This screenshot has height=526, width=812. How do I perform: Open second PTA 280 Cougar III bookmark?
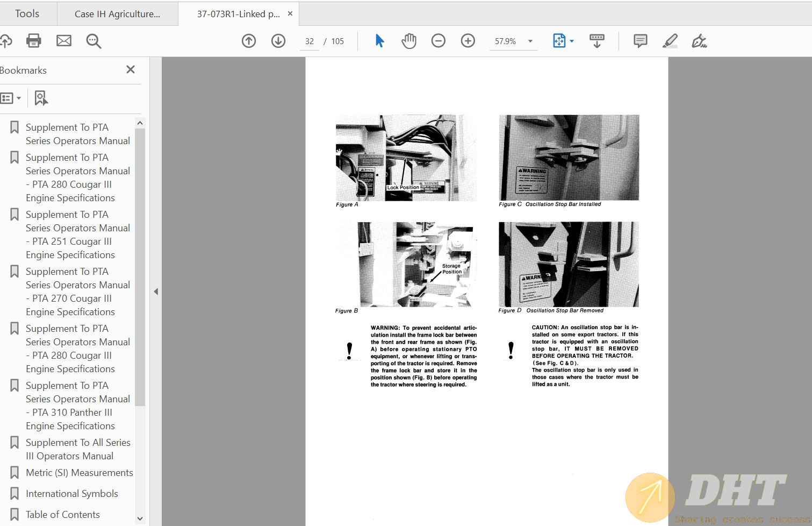click(x=78, y=349)
